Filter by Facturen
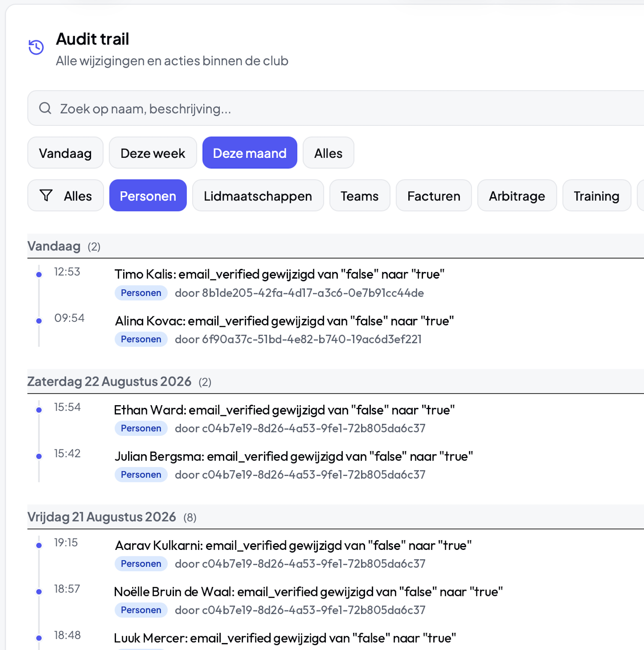 click(x=434, y=196)
